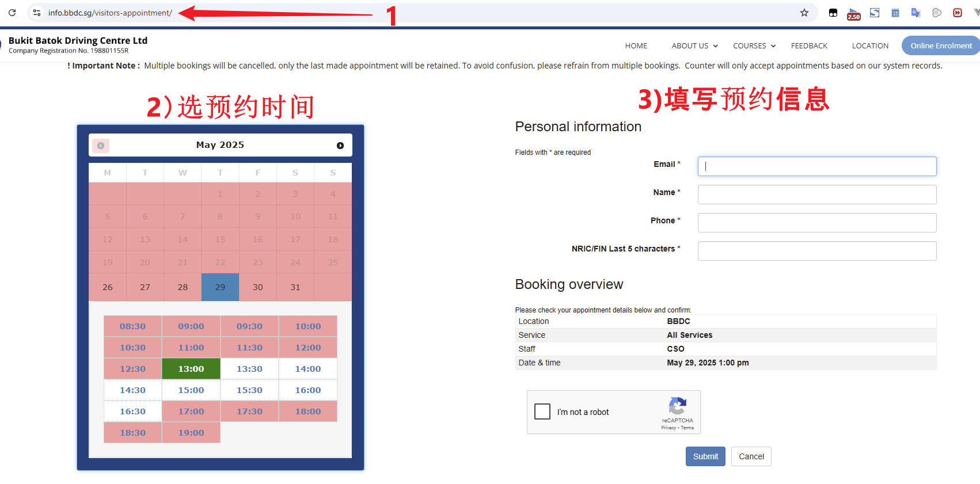980x484 pixels.
Task: Expand the ABOUT US dropdown menu
Action: [x=694, y=46]
